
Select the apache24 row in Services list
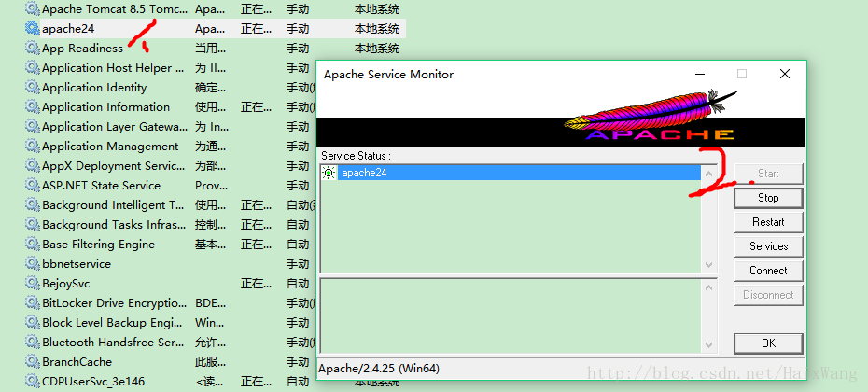[216, 28]
